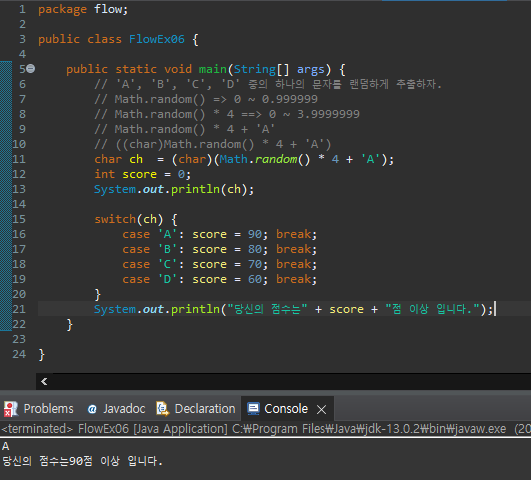The height and width of the screenshot is (480, 531).
Task: Click 'random' in the char ch assignment
Action: pos(276,159)
